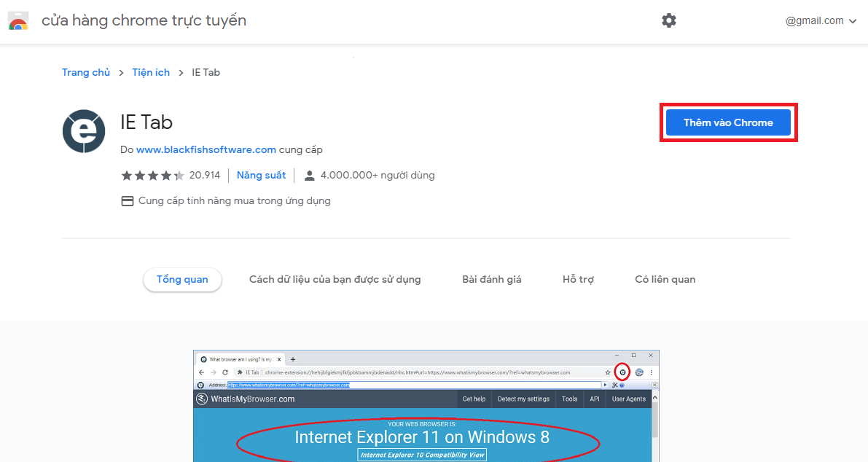Open the Hỗ trợ tab

(578, 279)
